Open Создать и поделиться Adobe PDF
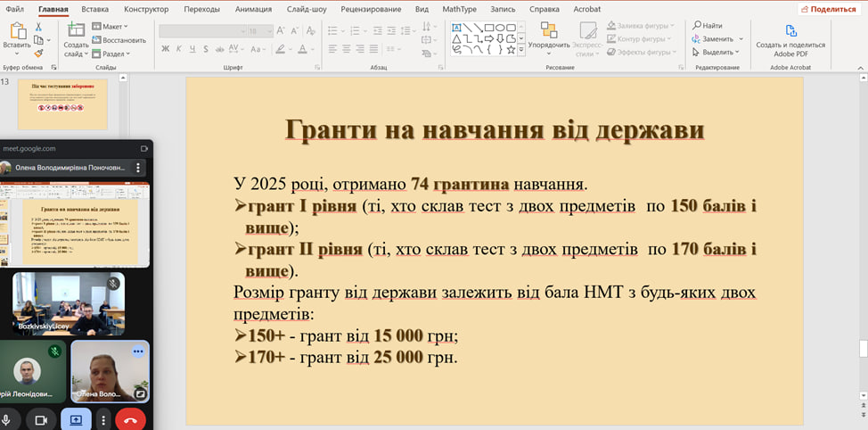 [x=790, y=38]
